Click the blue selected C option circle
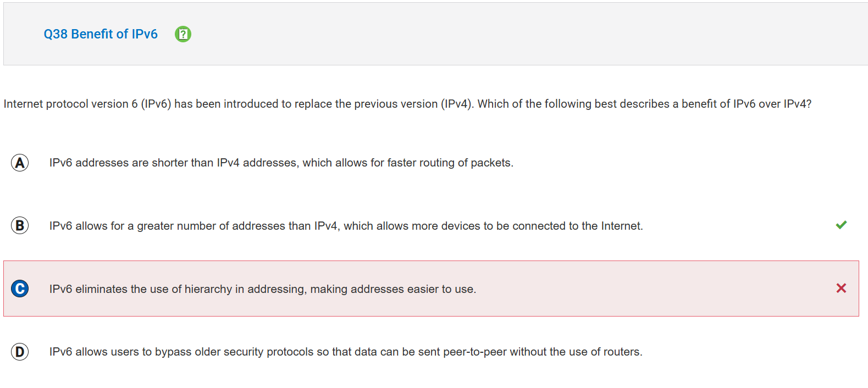Screen dimensions: 868x388 click(x=20, y=289)
